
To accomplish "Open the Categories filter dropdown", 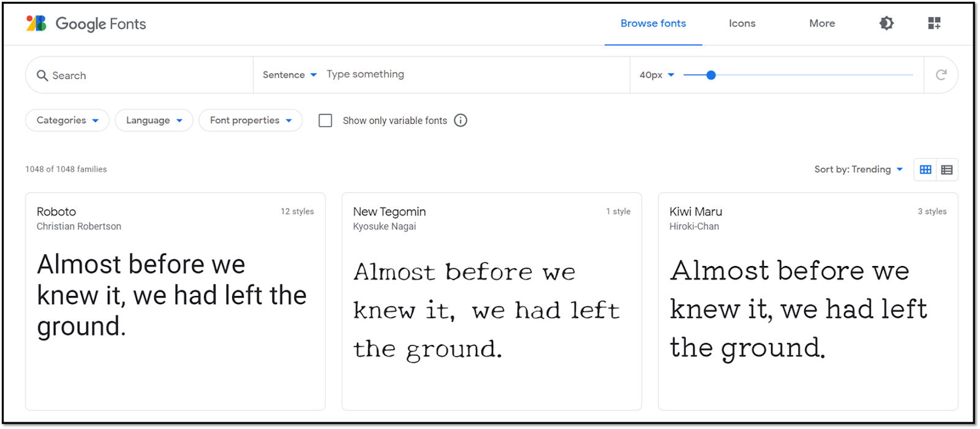I will point(67,120).
